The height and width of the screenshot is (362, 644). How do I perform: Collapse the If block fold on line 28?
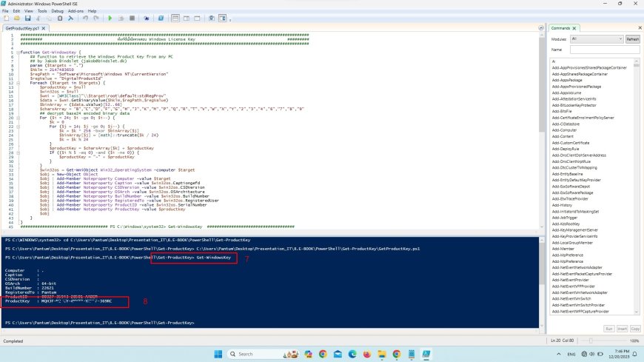click(x=18, y=152)
